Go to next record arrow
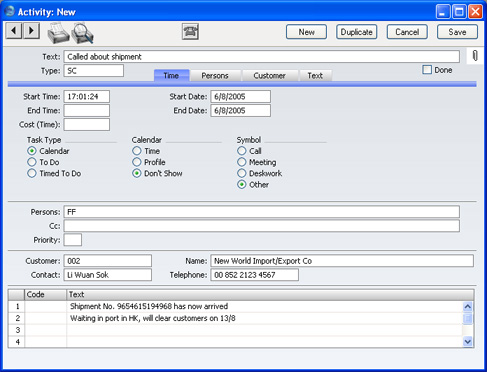Image resolution: width=487 pixels, height=372 pixels. [31, 31]
